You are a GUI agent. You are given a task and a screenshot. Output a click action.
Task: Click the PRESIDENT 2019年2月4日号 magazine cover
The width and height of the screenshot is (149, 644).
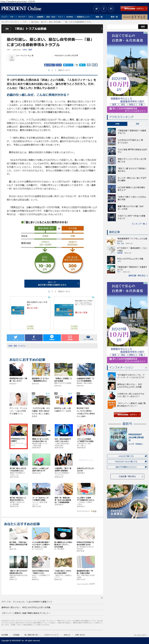tap(118, 439)
